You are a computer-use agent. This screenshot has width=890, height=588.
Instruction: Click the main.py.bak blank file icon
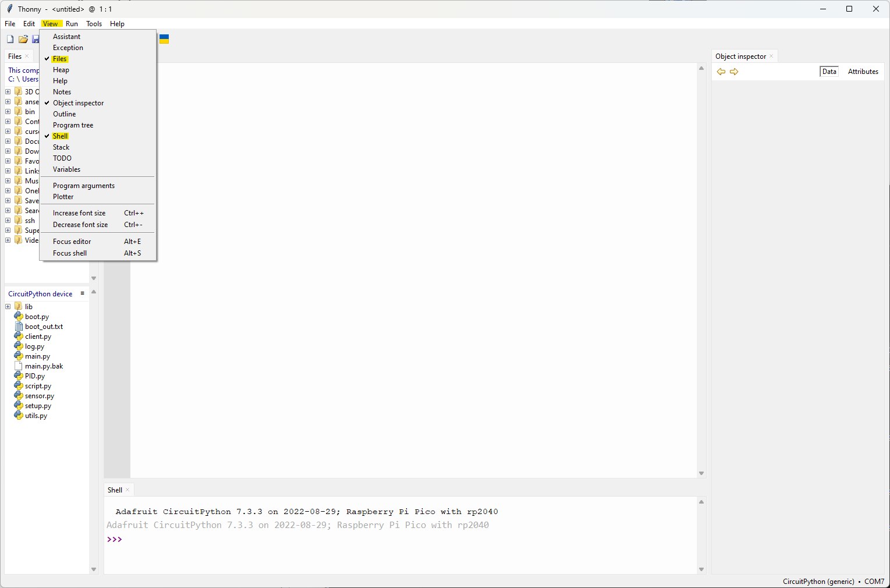[19, 366]
